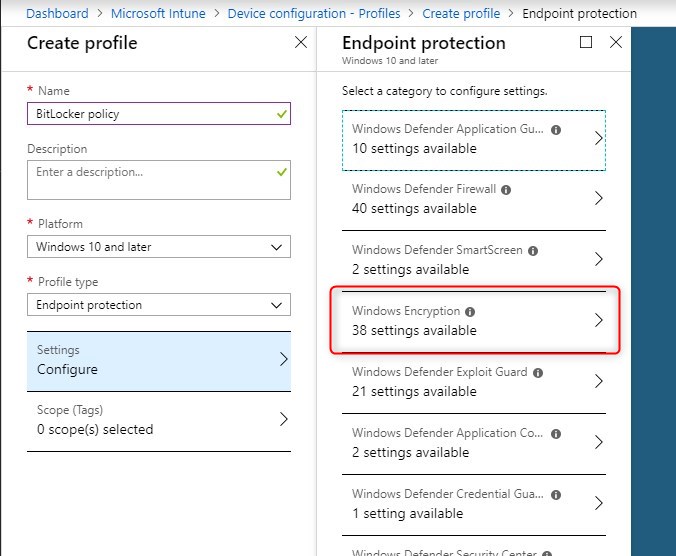Screen dimensions: 676x556
Task: Open the Platform dropdown
Action: coord(159,247)
